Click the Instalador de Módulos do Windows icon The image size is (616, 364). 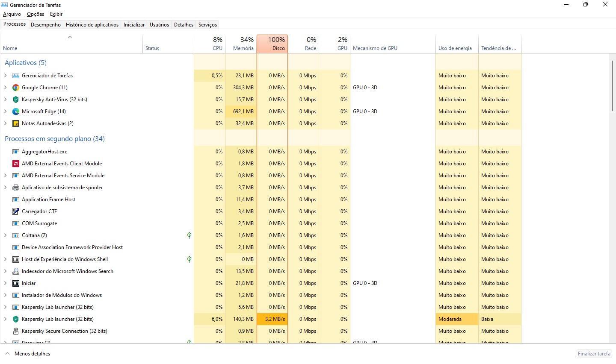point(16,295)
